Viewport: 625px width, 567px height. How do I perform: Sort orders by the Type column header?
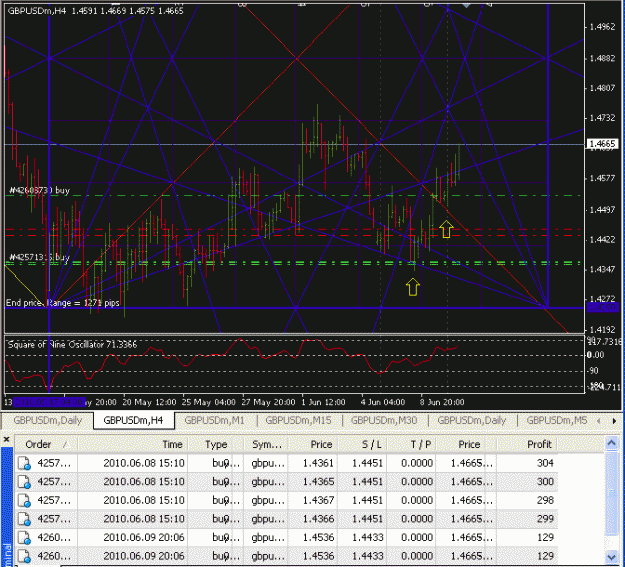[x=216, y=444]
